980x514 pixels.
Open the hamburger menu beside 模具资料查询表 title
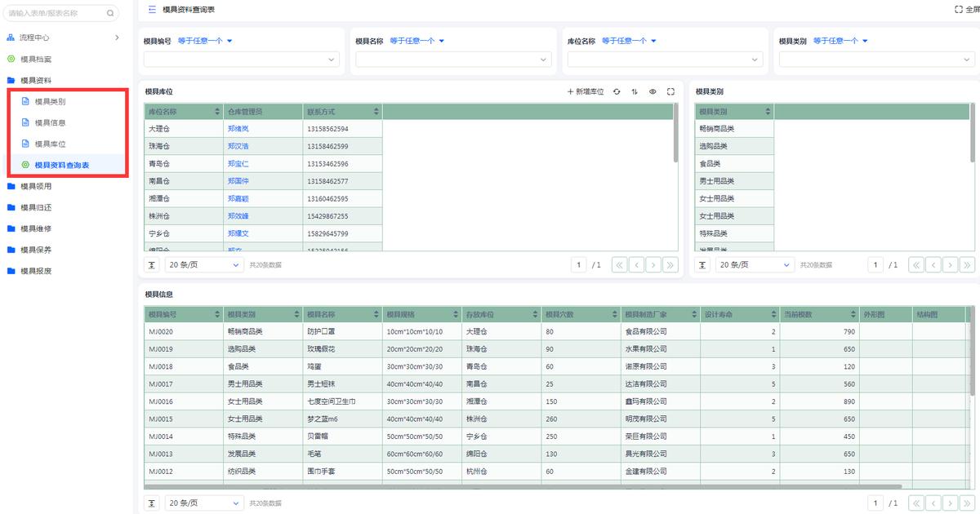(152, 9)
